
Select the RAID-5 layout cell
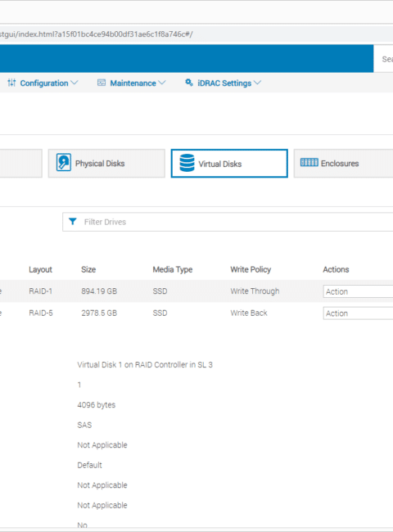coord(41,313)
